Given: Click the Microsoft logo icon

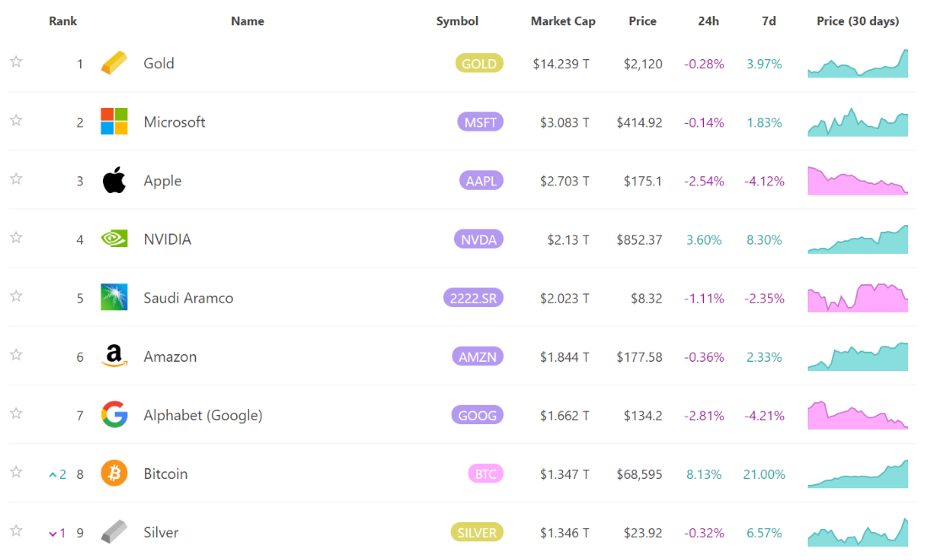Looking at the screenshot, I should (114, 121).
